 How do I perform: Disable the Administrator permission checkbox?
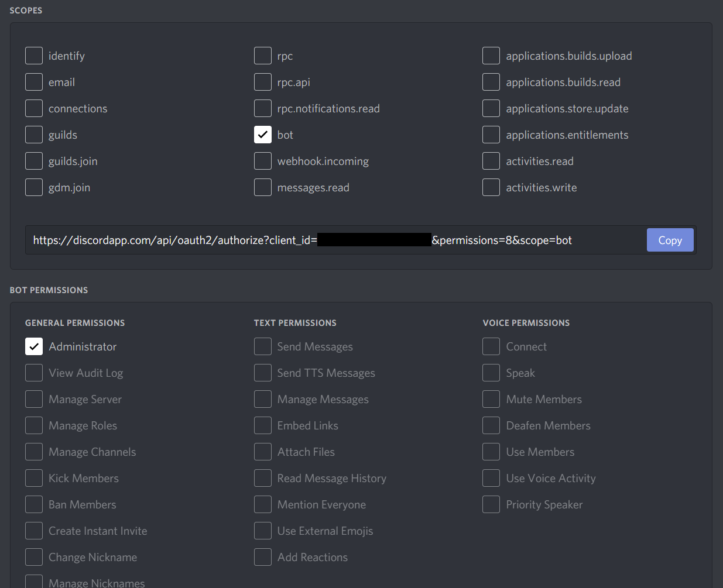point(34,346)
